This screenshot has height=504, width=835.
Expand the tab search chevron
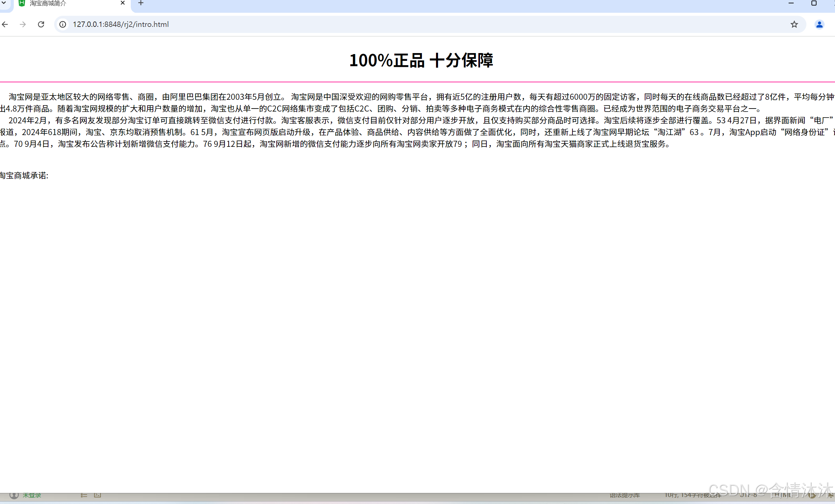[4, 3]
